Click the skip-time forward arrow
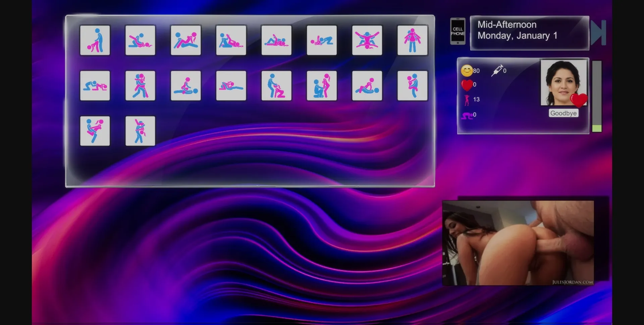The image size is (644, 325). coord(598,33)
